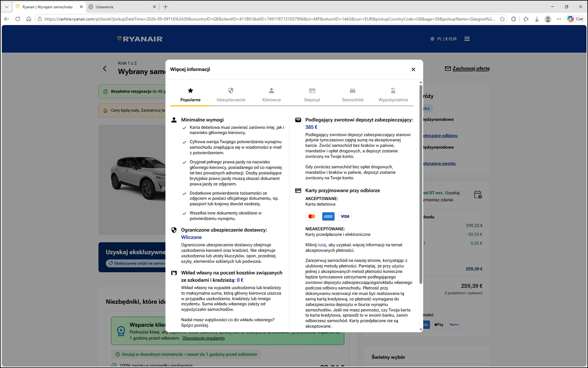The image size is (588, 368).
Task: Select the Samochód tab
Action: point(352,95)
